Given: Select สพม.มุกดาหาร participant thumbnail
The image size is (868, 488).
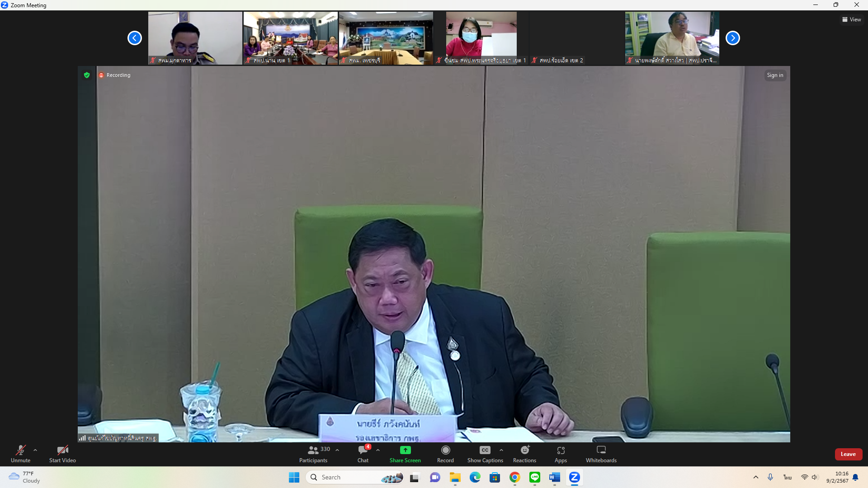Looking at the screenshot, I should click(195, 38).
